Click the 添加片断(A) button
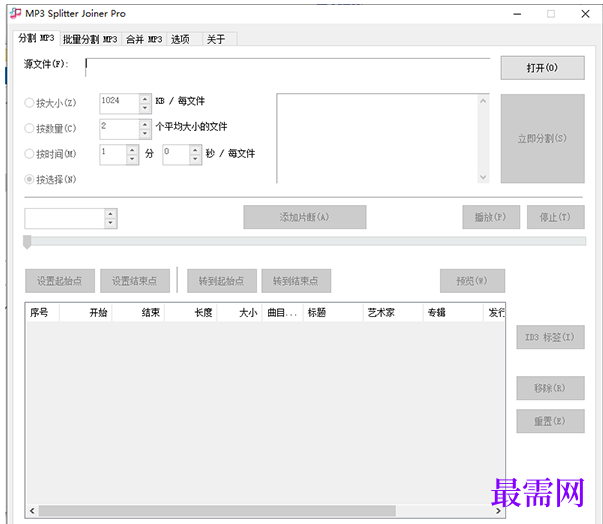This screenshot has width=603, height=524. click(x=305, y=217)
